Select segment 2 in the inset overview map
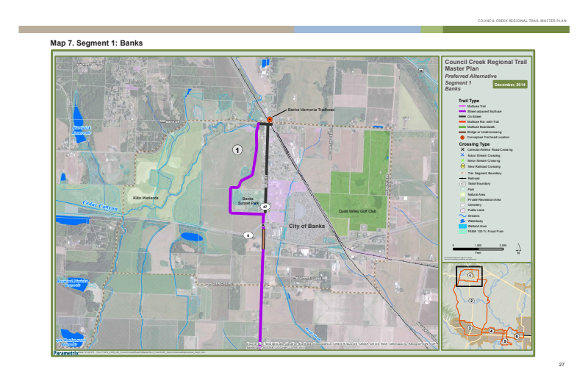 tap(470, 300)
